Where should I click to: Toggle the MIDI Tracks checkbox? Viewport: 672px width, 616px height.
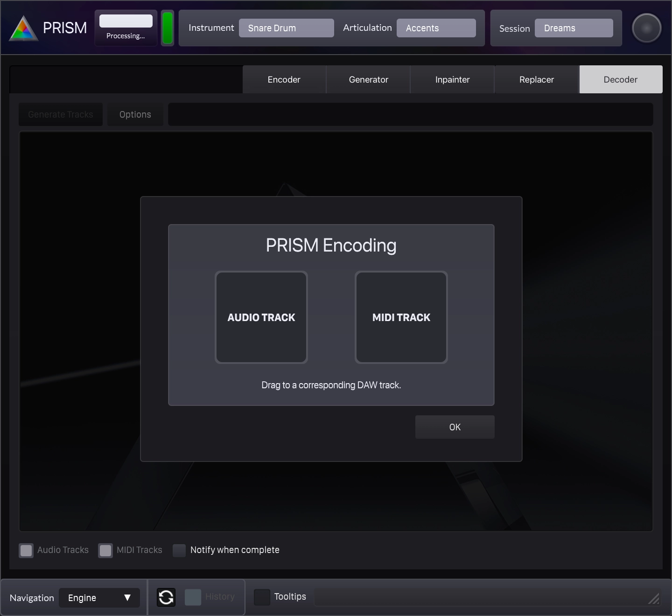point(105,550)
